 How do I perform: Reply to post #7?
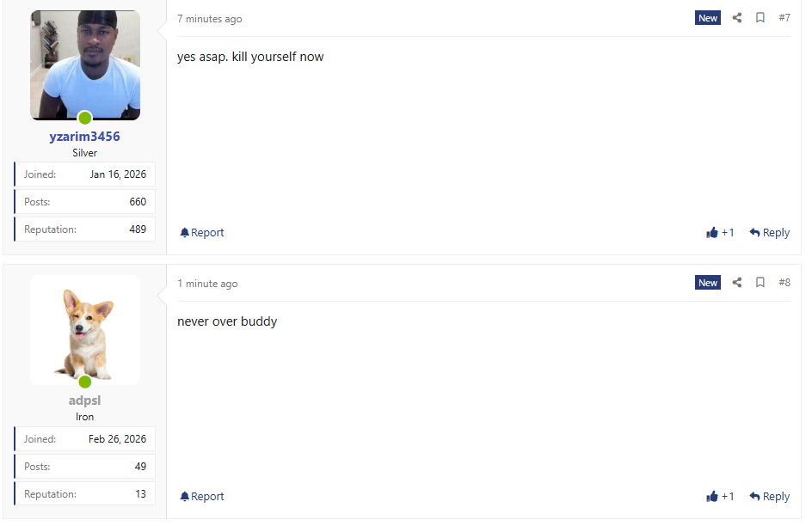770,233
